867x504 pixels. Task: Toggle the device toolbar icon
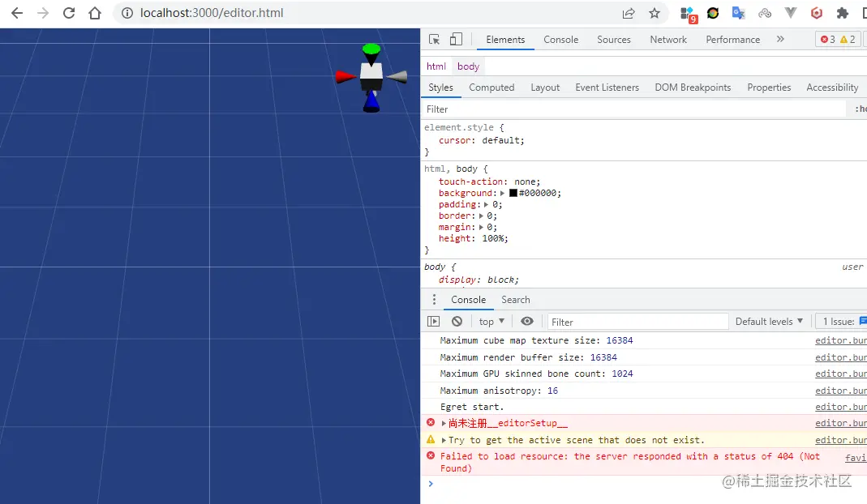pyautogui.click(x=456, y=39)
